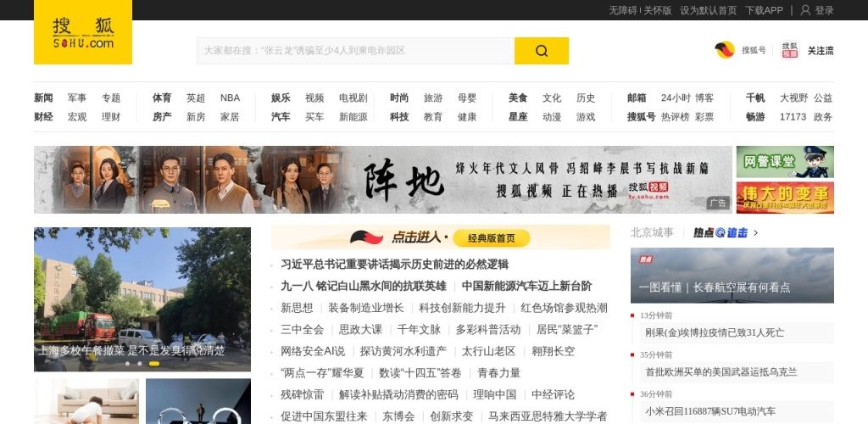Go to the NBA section
868x424 pixels.
pyautogui.click(x=230, y=98)
